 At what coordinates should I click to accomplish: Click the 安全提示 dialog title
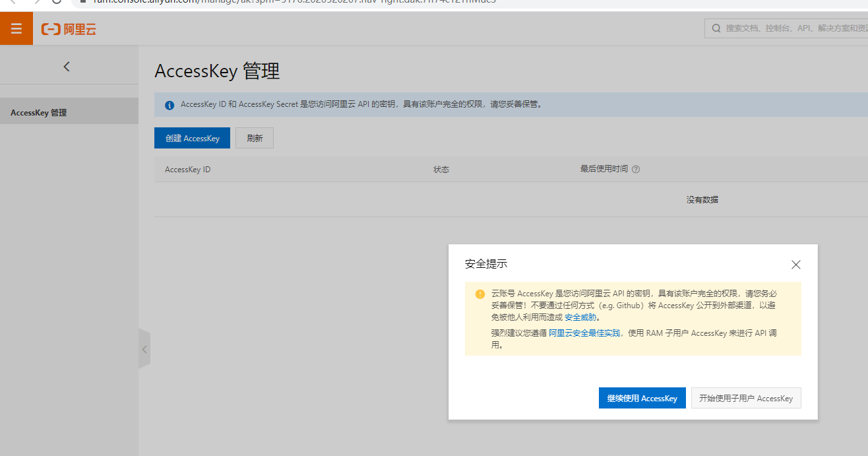point(486,264)
